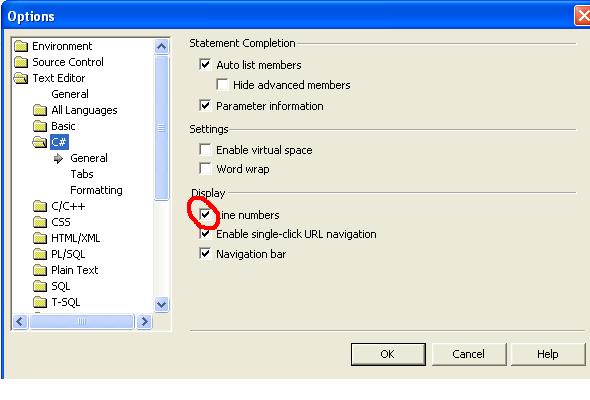Select Tabs under C#
The height and width of the screenshot is (400, 590).
(x=82, y=174)
